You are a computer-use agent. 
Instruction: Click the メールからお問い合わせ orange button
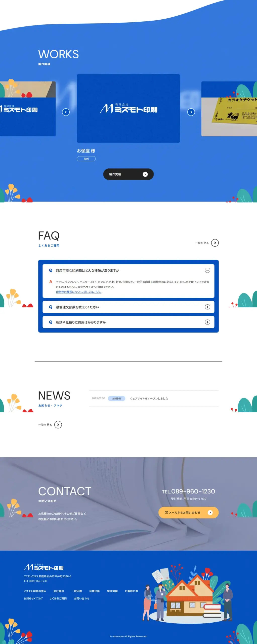(188, 512)
